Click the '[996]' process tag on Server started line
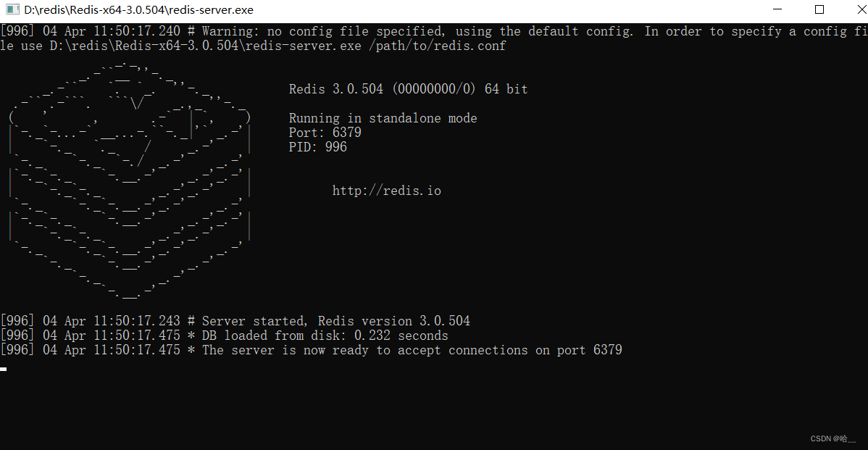The height and width of the screenshot is (450, 868). coord(17,321)
